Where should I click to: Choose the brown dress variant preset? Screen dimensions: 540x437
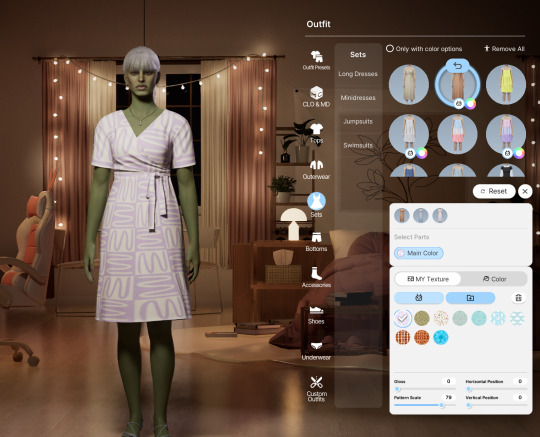[x=402, y=216]
